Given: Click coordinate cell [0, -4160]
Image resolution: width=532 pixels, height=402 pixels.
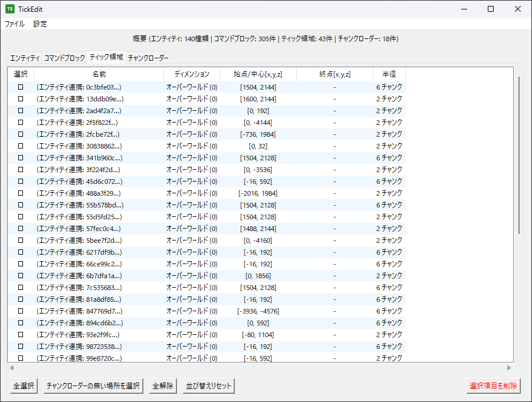Looking at the screenshot, I should pos(258,240).
